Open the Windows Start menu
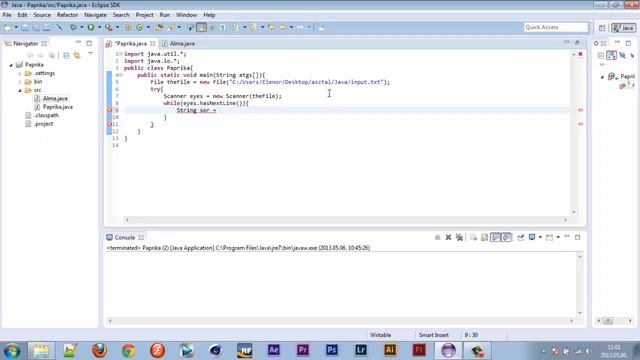The image size is (640, 360). (x=12, y=351)
